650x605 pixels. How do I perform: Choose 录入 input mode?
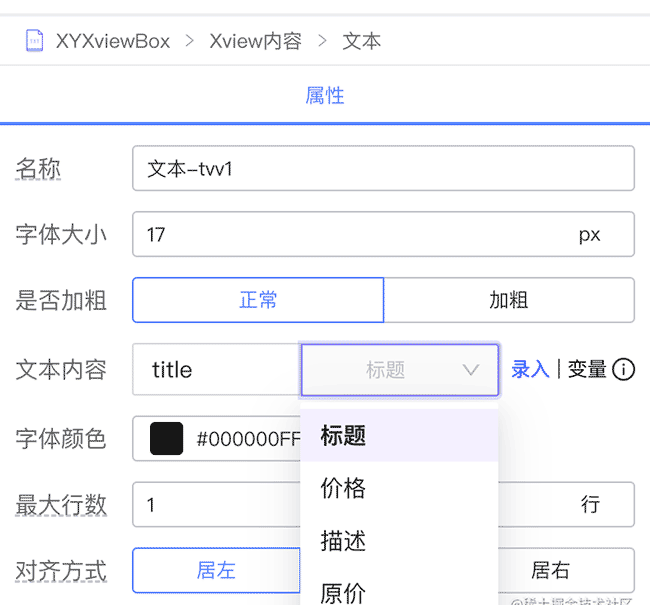tap(530, 369)
